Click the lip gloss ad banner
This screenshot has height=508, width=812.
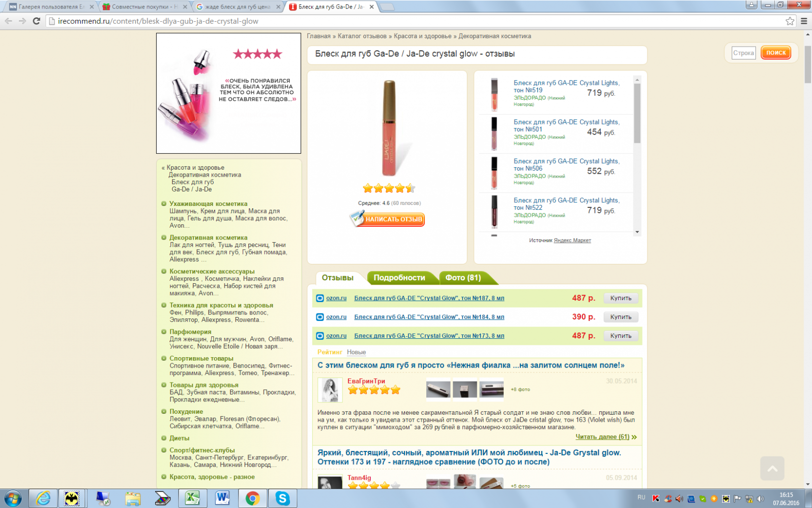pyautogui.click(x=229, y=93)
